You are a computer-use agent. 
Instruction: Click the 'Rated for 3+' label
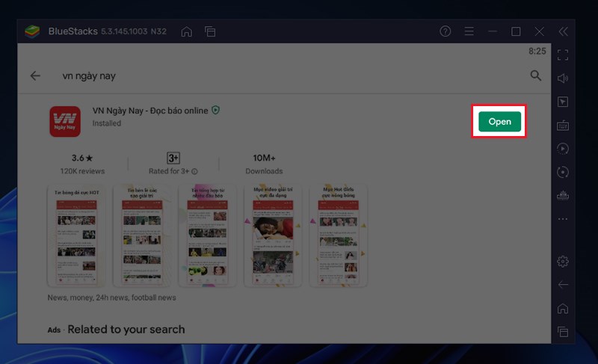click(169, 171)
